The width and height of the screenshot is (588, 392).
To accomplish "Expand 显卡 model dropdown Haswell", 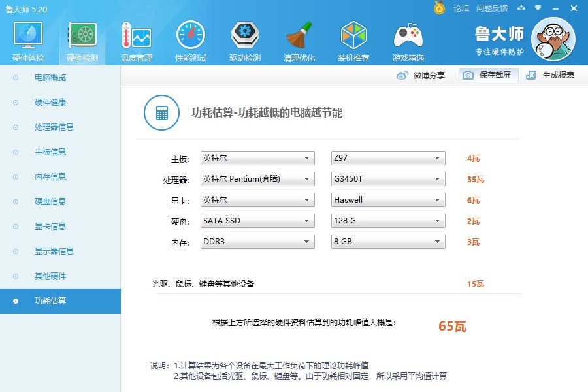I will click(x=388, y=200).
